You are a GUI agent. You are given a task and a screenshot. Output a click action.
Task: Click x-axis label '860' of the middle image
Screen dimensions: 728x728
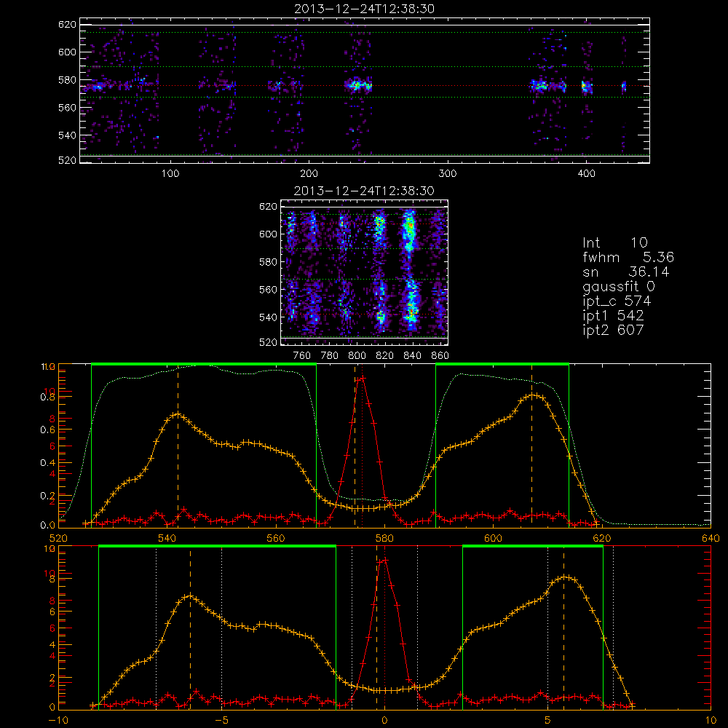point(440,356)
